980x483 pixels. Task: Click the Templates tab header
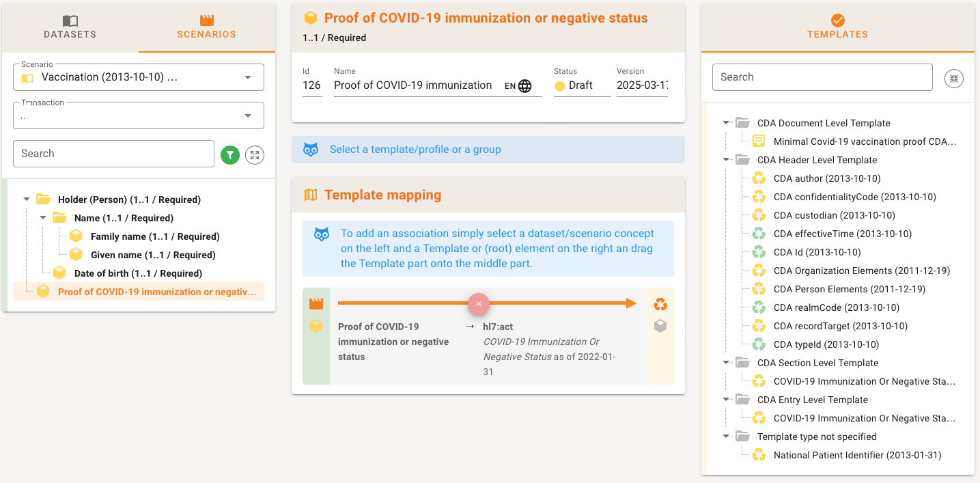(x=837, y=27)
